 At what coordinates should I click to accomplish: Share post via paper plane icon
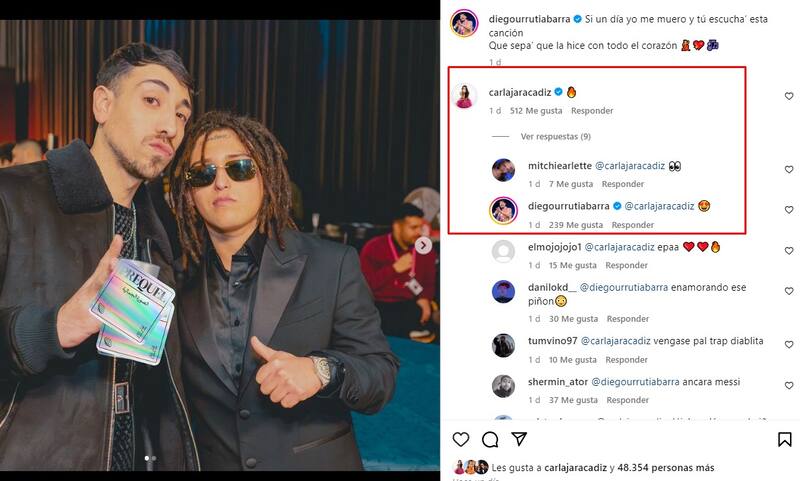click(x=519, y=439)
